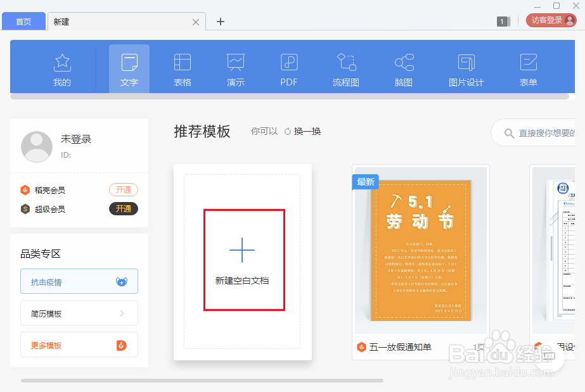This screenshot has width=585, height=392.
Task: Click the 推荐模板 heading
Action: tap(202, 132)
